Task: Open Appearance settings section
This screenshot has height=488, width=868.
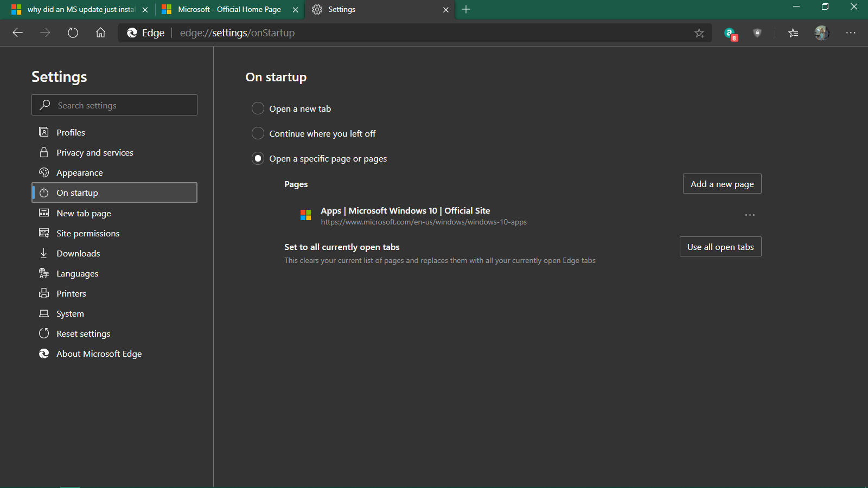Action: click(x=114, y=172)
